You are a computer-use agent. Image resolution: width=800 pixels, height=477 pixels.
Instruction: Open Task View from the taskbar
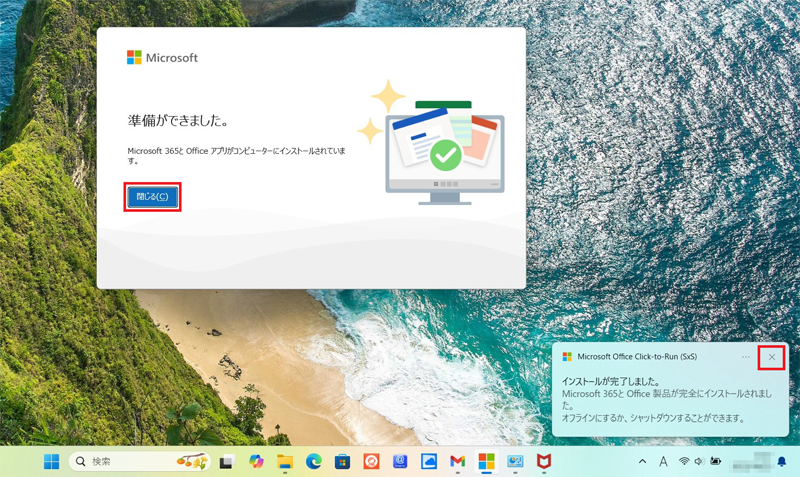tap(227, 461)
